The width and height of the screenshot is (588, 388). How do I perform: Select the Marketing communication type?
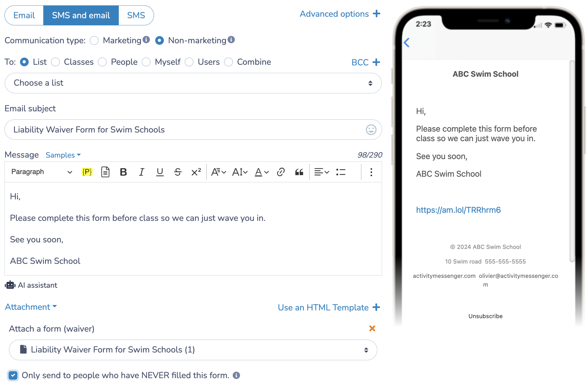coord(94,40)
